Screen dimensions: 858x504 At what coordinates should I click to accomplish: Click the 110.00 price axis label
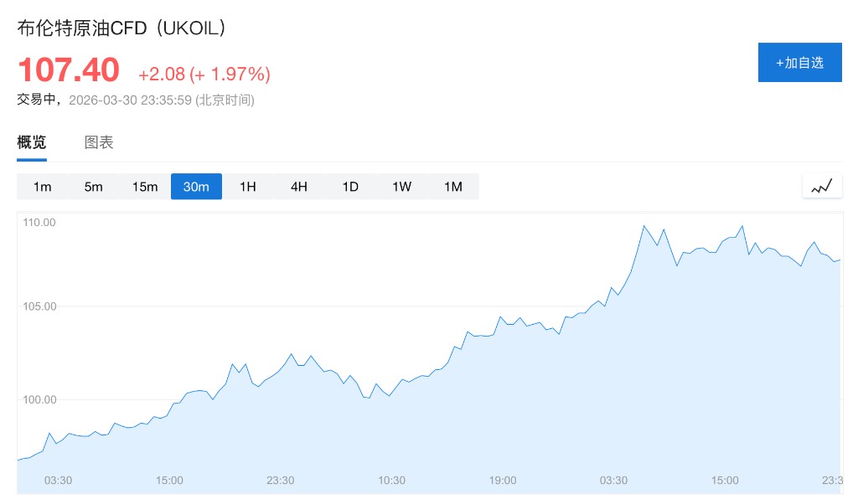point(39,223)
